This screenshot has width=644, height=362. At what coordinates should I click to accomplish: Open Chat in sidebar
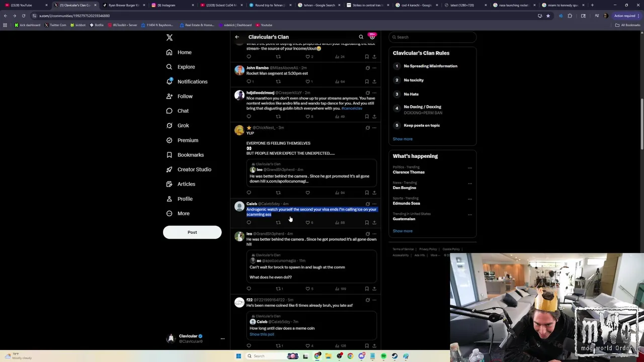(177, 111)
